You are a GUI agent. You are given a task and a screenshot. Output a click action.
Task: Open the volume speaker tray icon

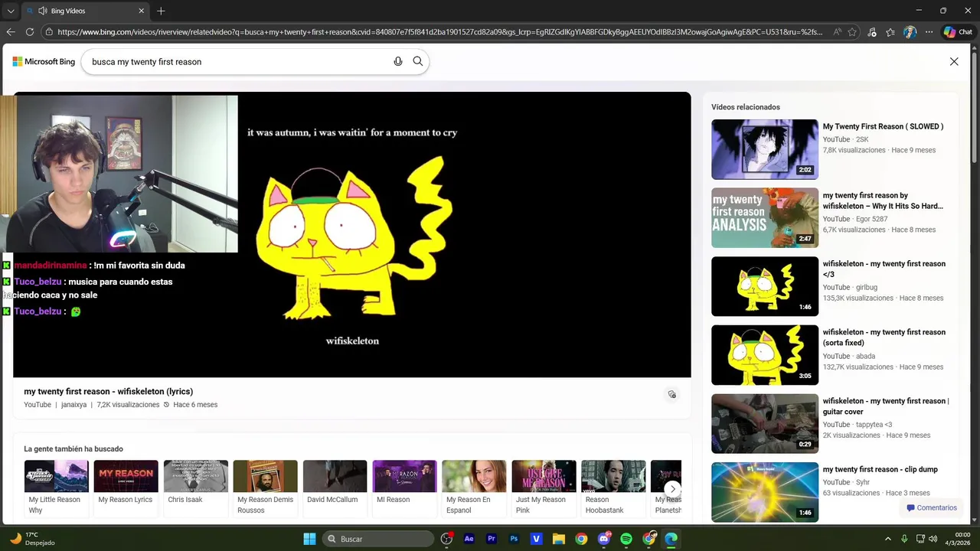coord(933,539)
